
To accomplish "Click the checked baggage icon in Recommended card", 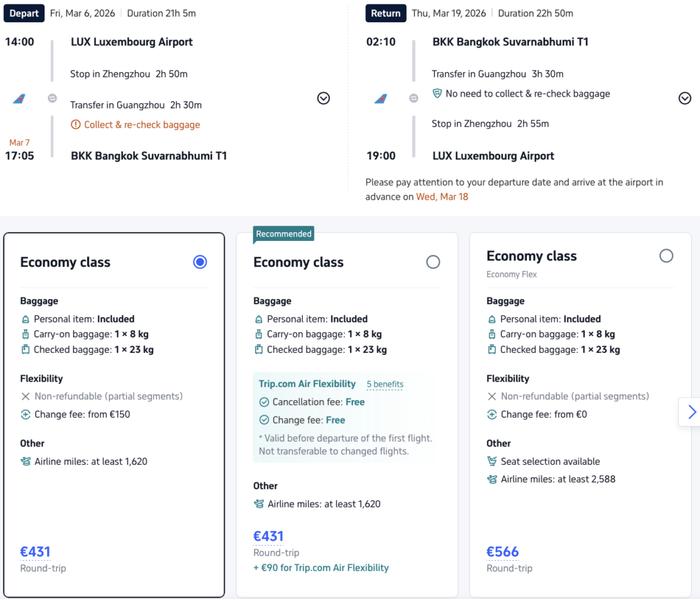I will click(x=258, y=349).
